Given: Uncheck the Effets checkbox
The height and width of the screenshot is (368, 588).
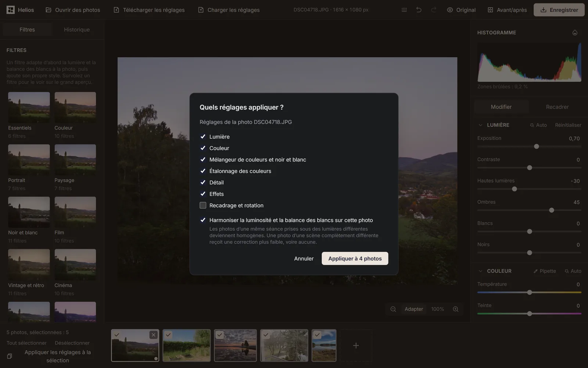Looking at the screenshot, I should coord(203,194).
